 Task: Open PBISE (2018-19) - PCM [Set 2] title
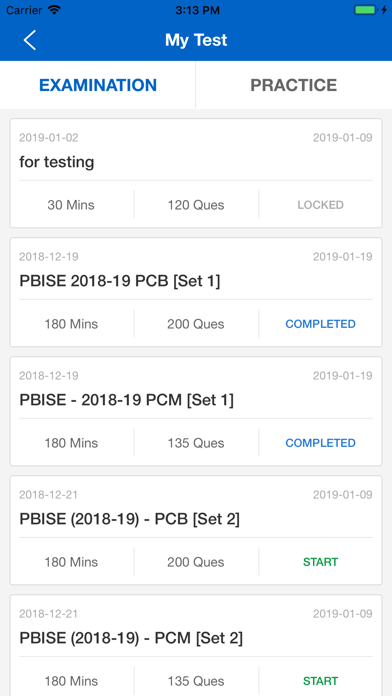131,638
